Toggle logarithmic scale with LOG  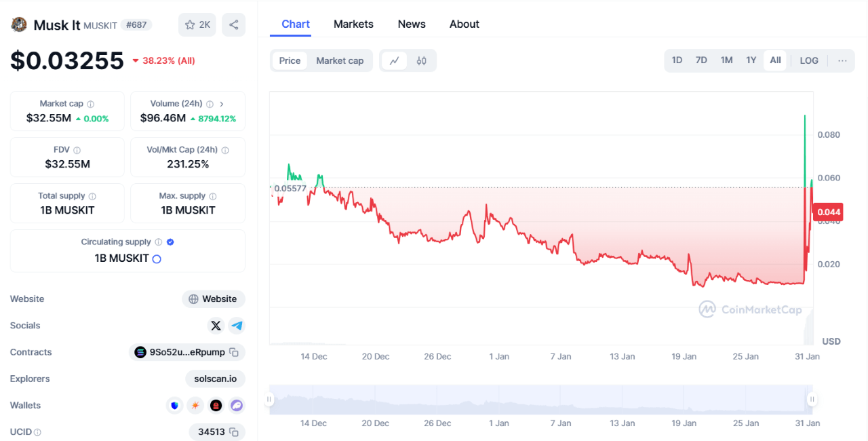pos(808,60)
